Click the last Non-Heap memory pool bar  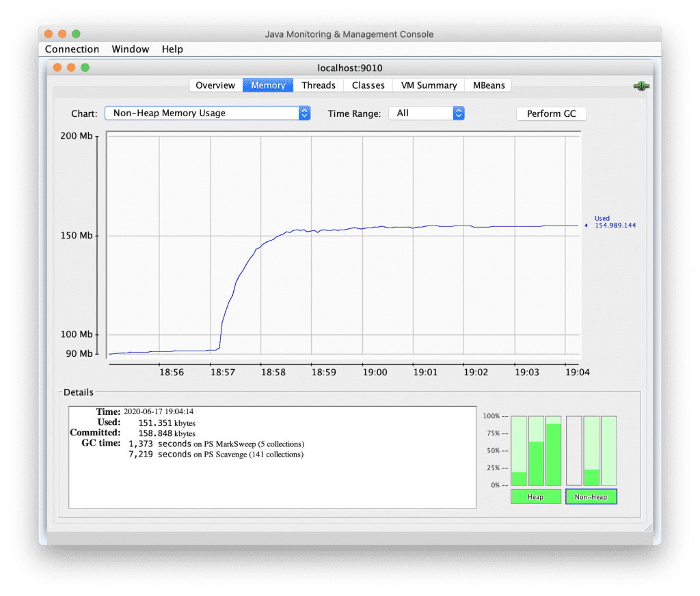point(609,451)
